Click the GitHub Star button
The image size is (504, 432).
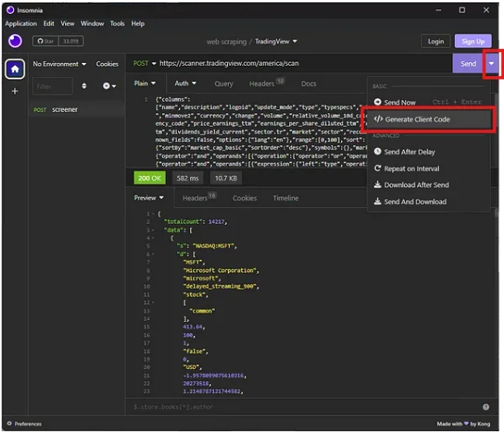click(x=45, y=41)
